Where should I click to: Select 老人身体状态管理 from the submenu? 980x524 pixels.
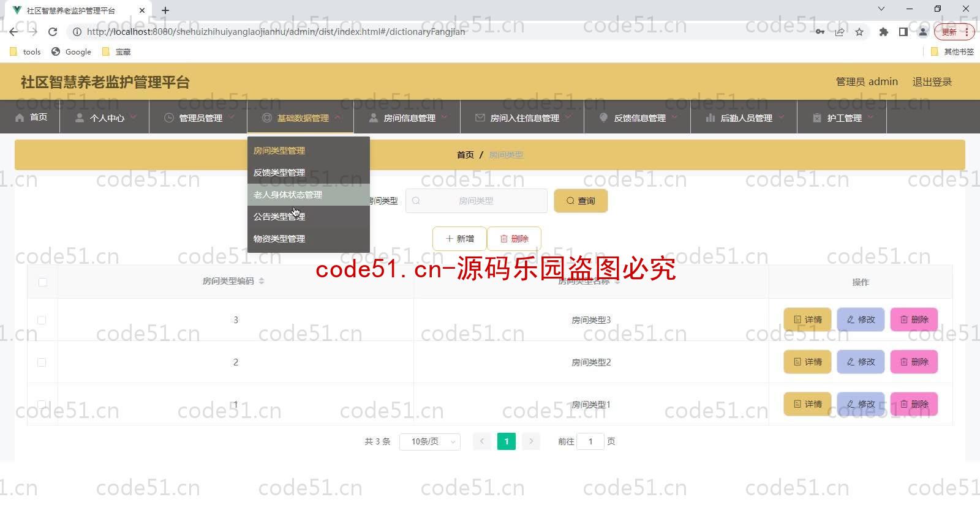(309, 195)
